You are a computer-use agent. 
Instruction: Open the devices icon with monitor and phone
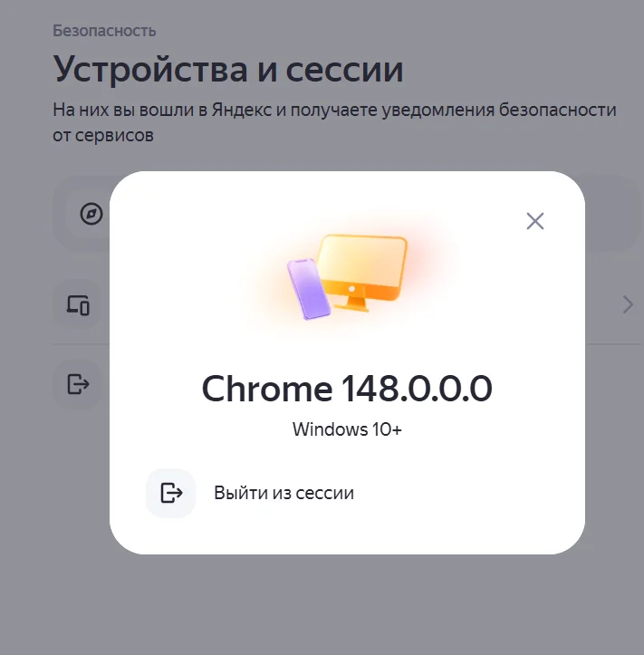(x=78, y=305)
